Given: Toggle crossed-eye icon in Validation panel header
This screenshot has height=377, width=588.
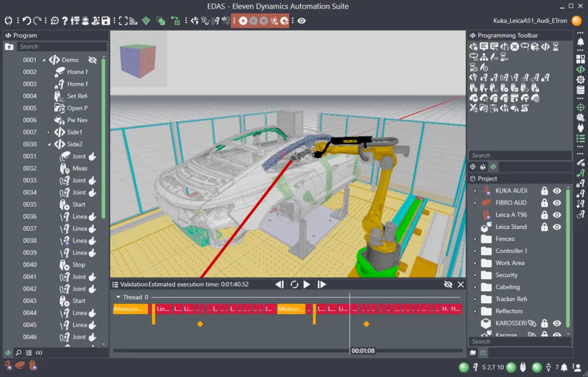Looking at the screenshot, I should click(448, 284).
